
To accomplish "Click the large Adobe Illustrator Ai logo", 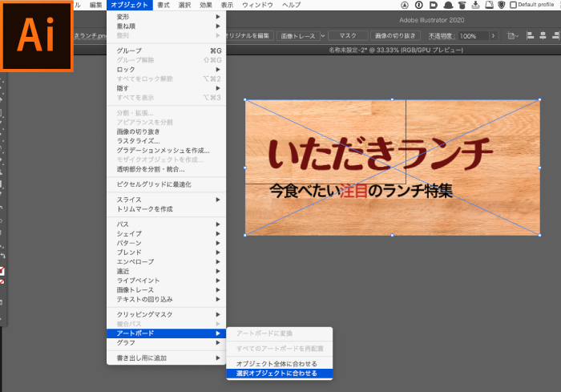I will (x=37, y=35).
